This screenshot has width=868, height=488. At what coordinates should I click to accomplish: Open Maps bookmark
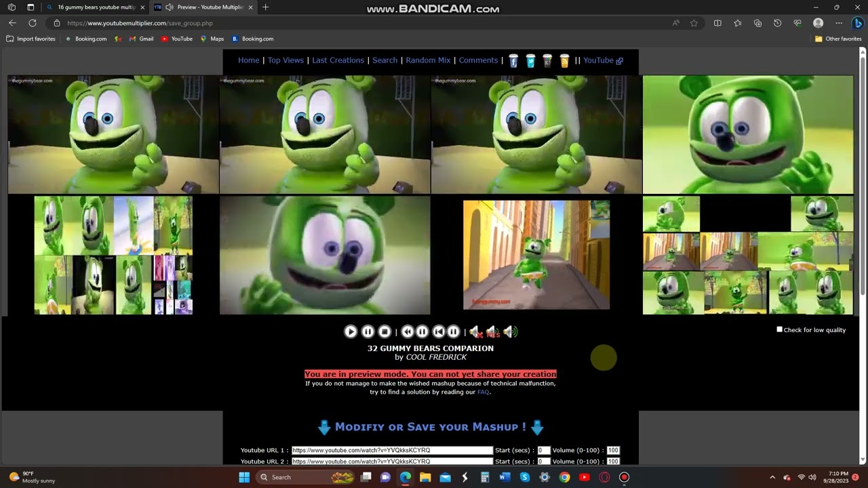coord(212,39)
